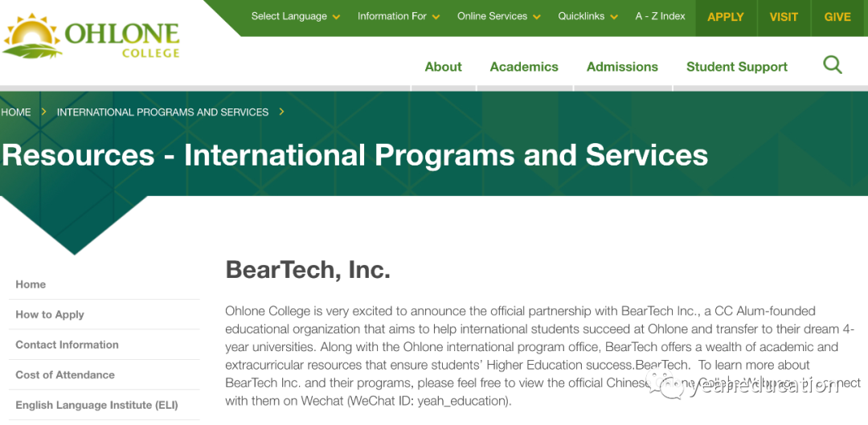The height and width of the screenshot is (425, 868).
Task: Click the Resources - International Programs and Services title
Action: click(x=355, y=154)
